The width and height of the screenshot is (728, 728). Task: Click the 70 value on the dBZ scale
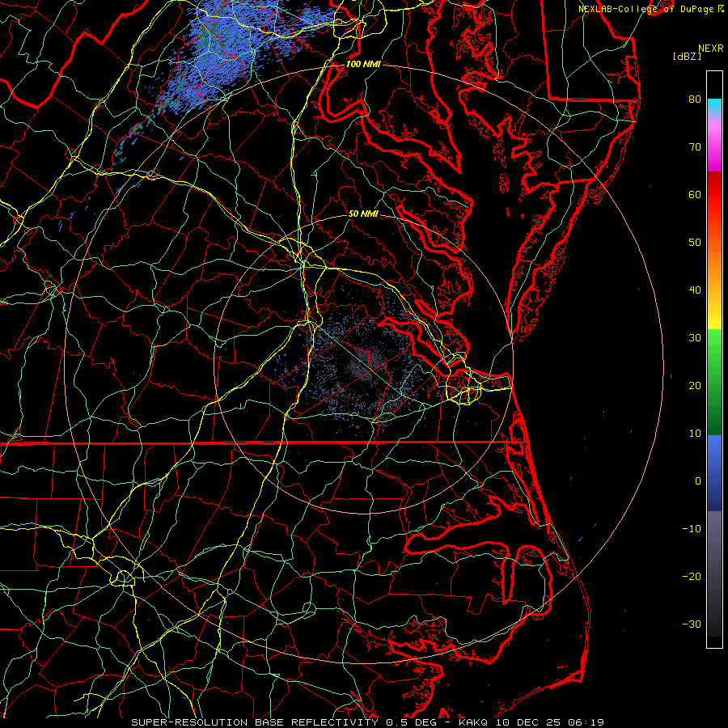(x=695, y=147)
